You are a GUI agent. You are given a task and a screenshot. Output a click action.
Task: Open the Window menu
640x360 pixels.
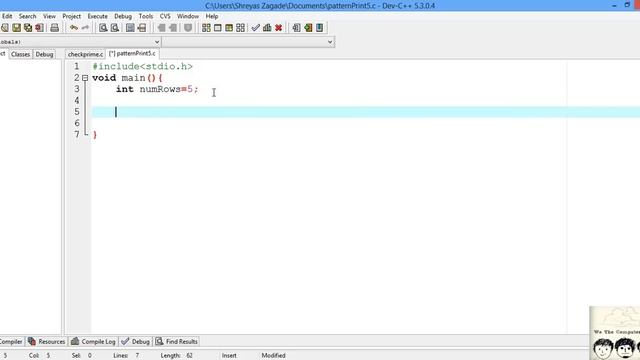[x=188, y=16]
